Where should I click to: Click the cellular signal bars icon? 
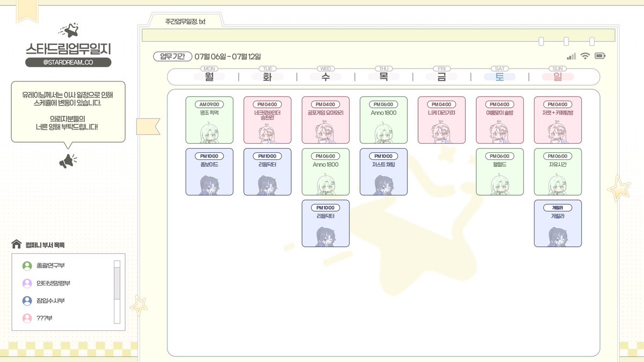tap(571, 56)
